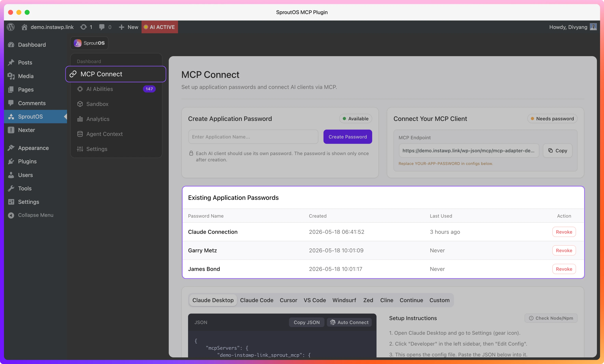Image resolution: width=604 pixels, height=364 pixels.
Task: Open the Appearance menu
Action: 33,148
